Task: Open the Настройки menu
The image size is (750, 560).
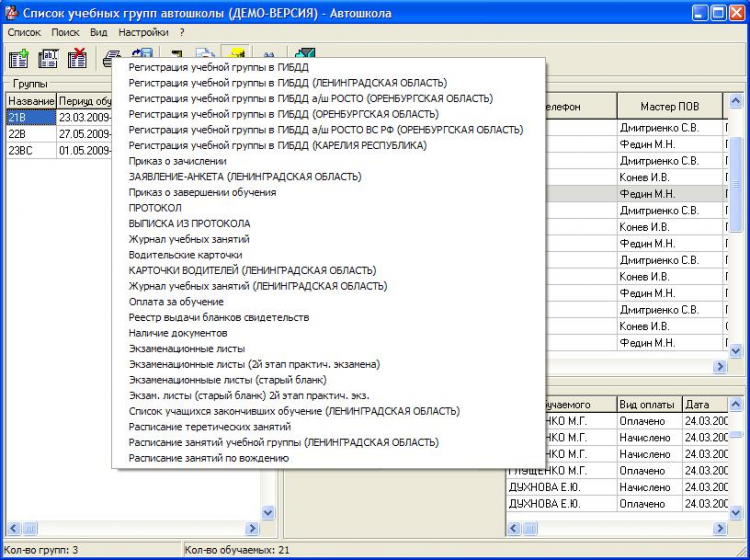Action: 143,32
